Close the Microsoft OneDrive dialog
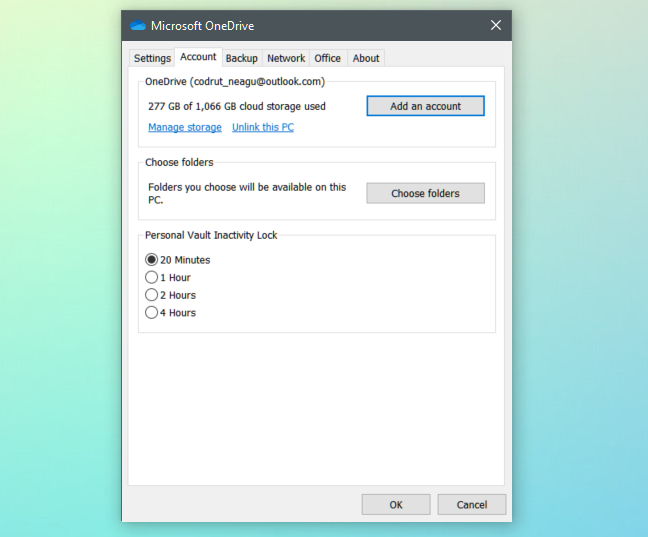Screen dimensions: 648x537 496,25
